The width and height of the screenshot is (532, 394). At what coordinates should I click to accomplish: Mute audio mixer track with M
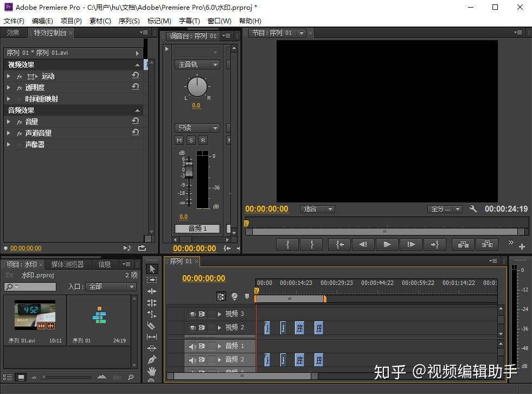(180, 140)
